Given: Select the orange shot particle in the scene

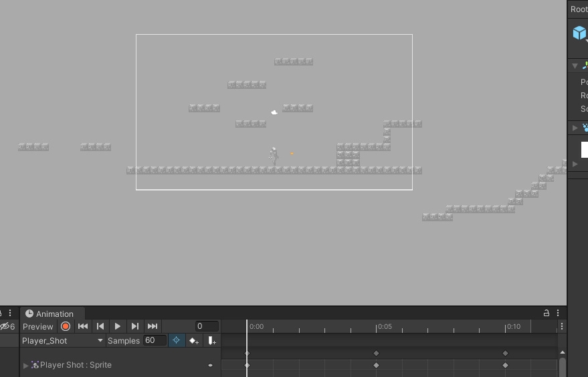Looking at the screenshot, I should [292, 153].
